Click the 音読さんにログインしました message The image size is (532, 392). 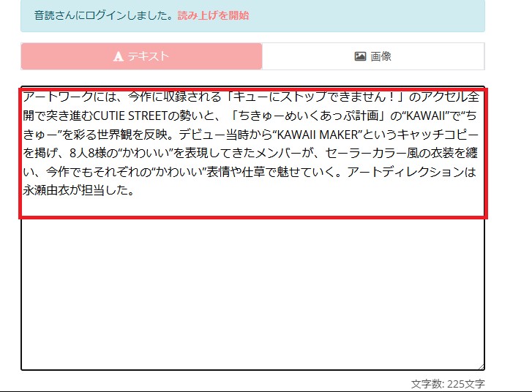pyautogui.click(x=105, y=15)
